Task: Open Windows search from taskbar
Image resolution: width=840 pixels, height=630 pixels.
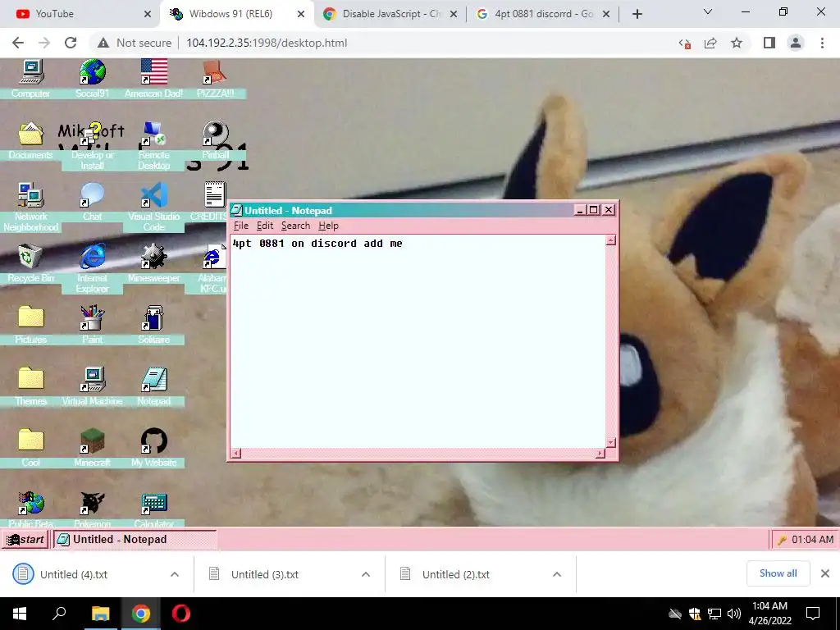Action: [x=59, y=614]
